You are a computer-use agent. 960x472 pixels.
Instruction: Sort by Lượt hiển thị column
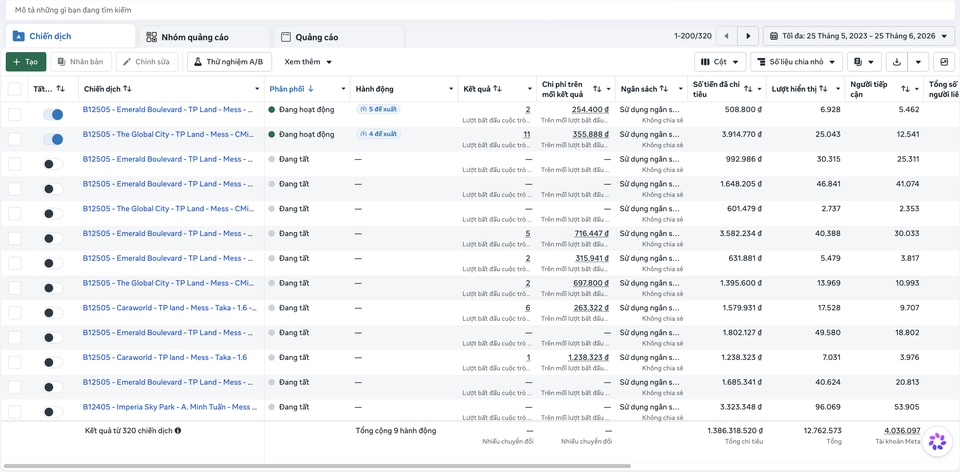tap(823, 89)
